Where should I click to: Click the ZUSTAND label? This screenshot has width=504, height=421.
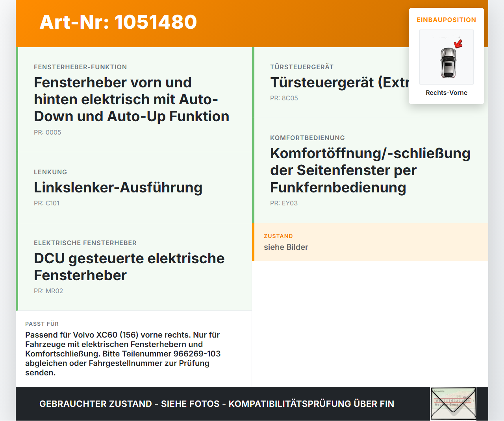278,236
